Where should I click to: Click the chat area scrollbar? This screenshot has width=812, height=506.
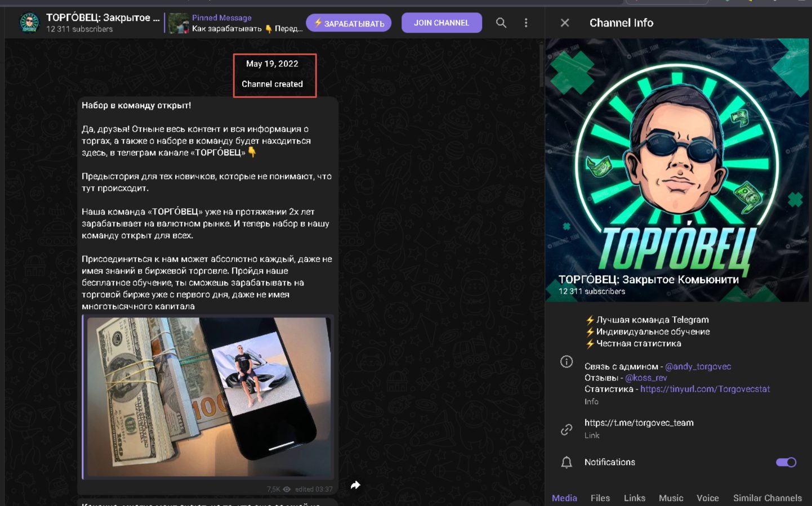point(541,65)
